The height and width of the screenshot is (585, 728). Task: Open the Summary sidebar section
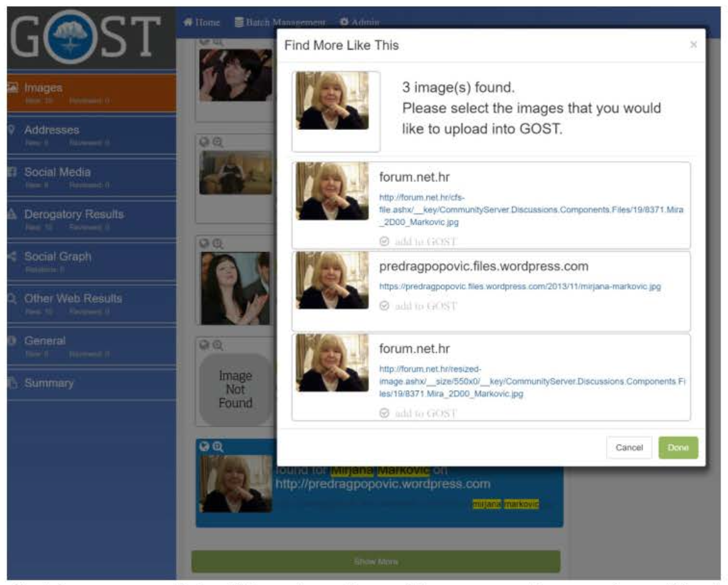tap(91, 383)
